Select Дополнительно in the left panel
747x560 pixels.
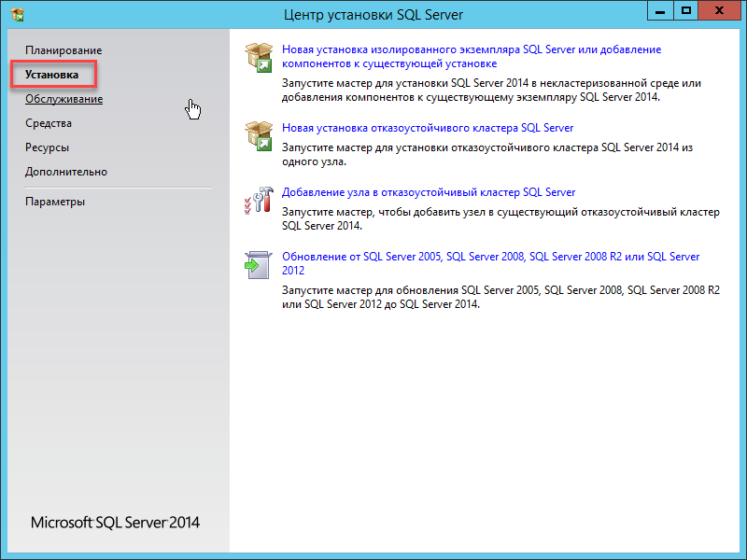coord(66,172)
